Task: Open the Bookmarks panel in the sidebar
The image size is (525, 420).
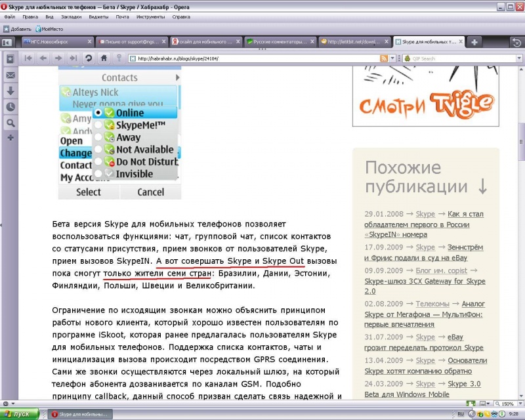Action: coord(10,59)
